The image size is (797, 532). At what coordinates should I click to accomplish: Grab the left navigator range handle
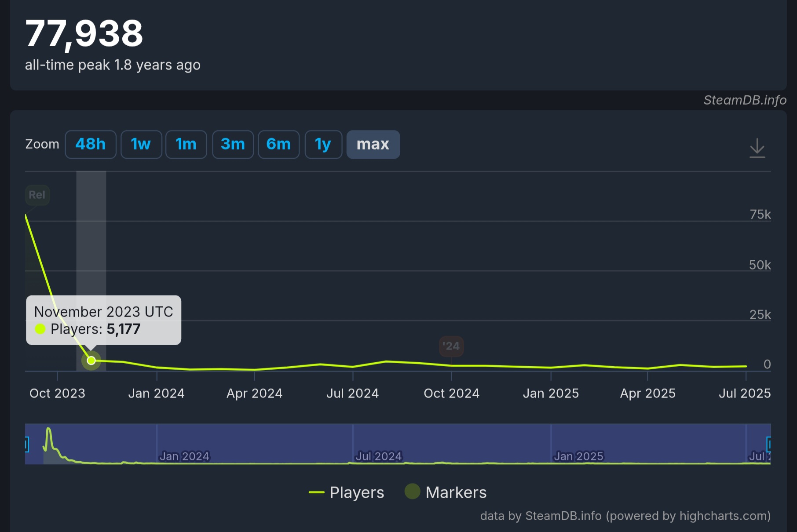pos(27,444)
